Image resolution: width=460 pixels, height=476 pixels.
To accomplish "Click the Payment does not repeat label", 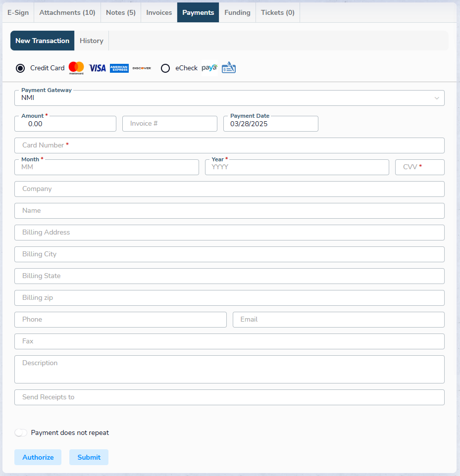I will point(70,432).
